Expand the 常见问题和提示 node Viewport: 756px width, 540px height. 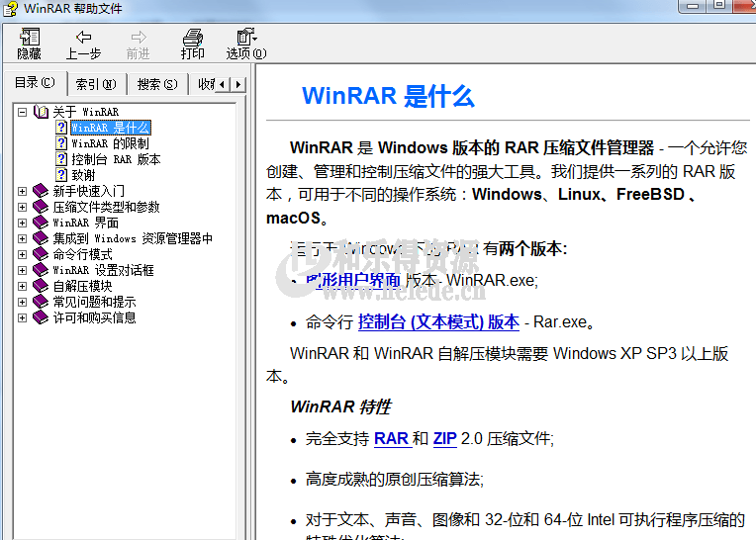point(22,302)
